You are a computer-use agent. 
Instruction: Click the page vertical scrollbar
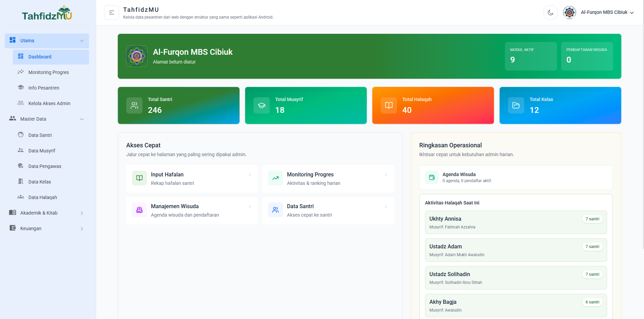coord(643,124)
